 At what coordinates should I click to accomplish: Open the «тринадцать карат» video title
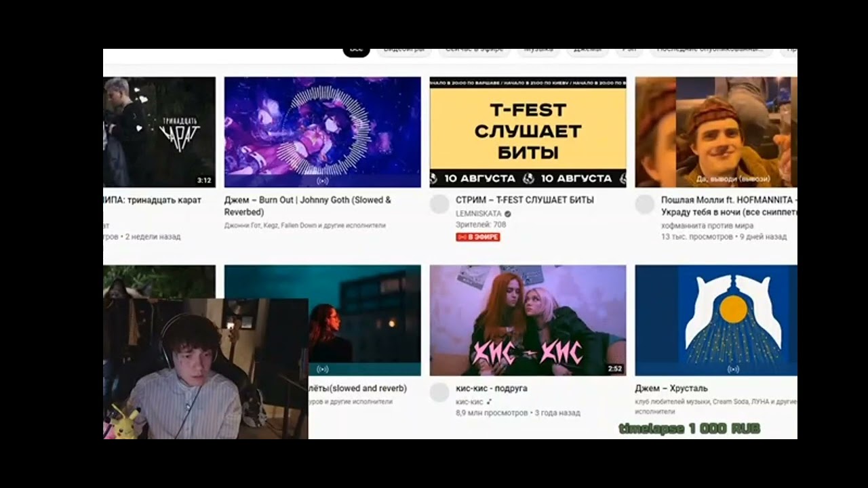(153, 200)
